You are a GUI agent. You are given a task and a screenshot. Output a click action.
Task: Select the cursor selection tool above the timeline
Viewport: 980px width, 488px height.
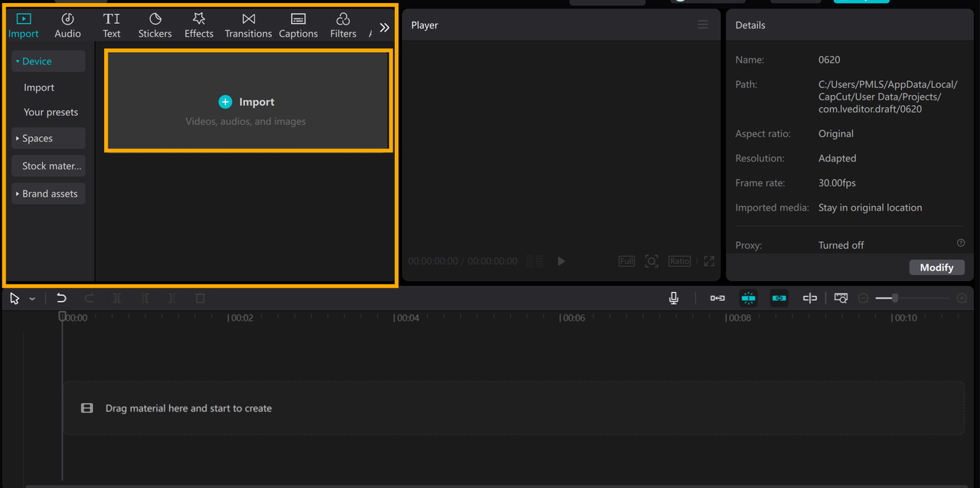13,298
